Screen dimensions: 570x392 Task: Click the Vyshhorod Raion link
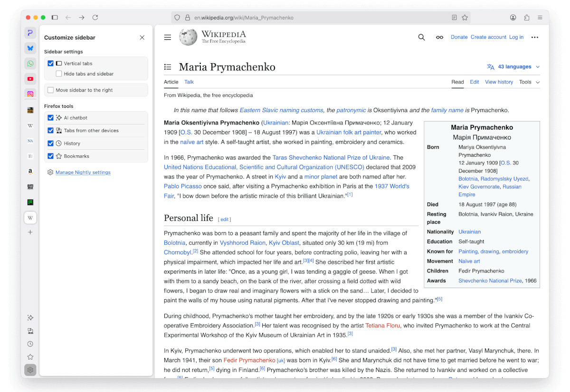(243, 243)
